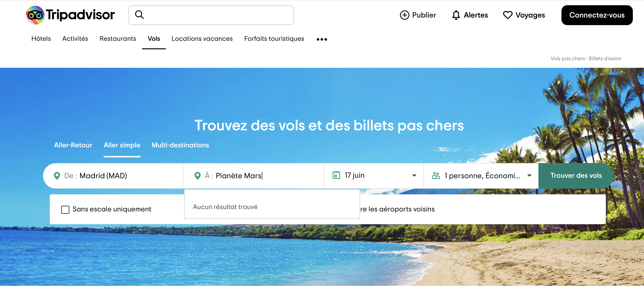Click the origin location pin icon
The image size is (644, 292).
57,176
